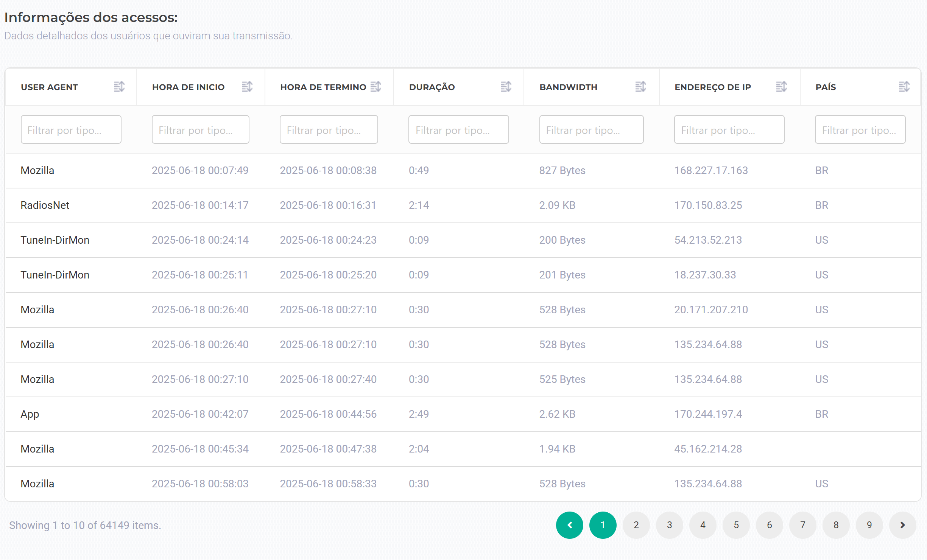Click IP address 168.227.17.163 cell
The width and height of the screenshot is (927, 560).
[711, 170]
